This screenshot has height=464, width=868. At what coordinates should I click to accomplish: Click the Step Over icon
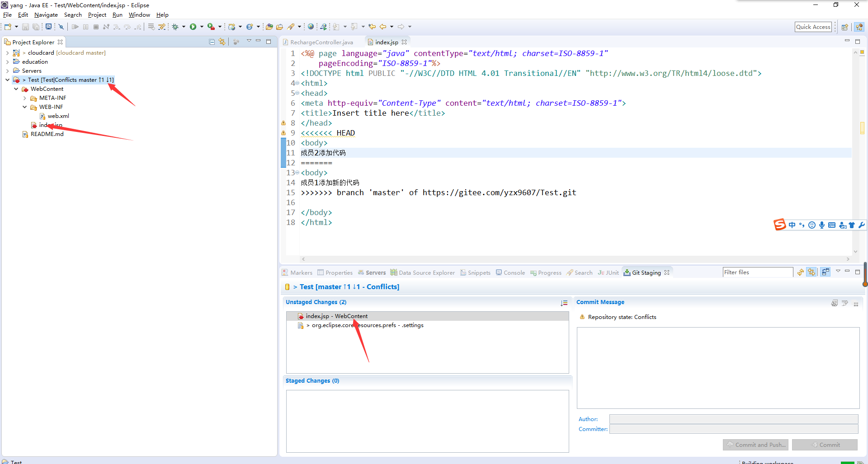[x=127, y=27]
